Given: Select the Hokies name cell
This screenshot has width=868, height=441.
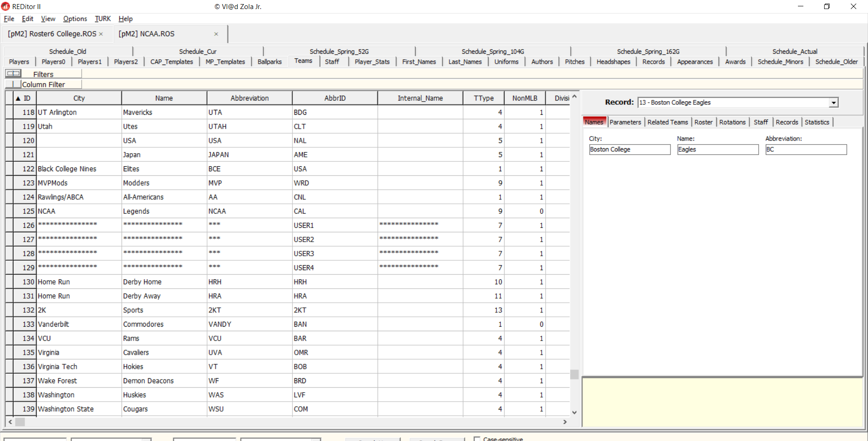Looking at the screenshot, I should (x=164, y=366).
